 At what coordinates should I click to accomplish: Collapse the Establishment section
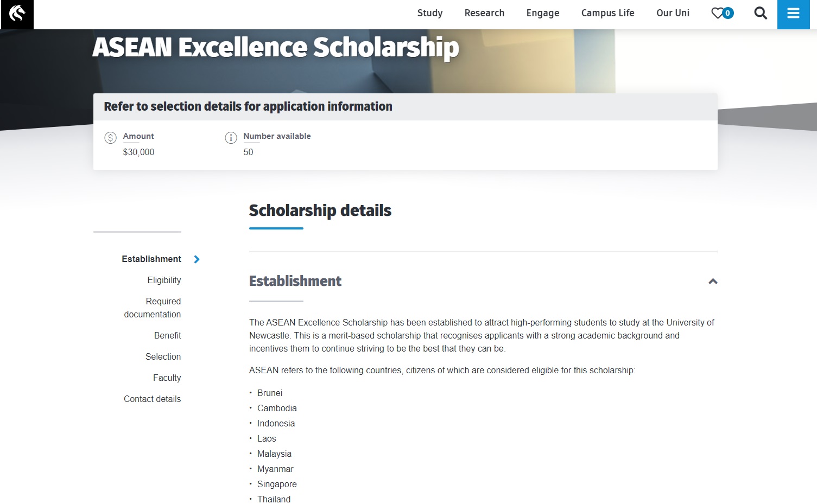(713, 281)
